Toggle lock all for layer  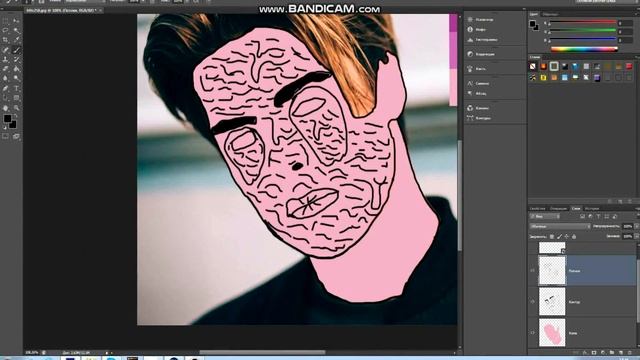point(574,236)
